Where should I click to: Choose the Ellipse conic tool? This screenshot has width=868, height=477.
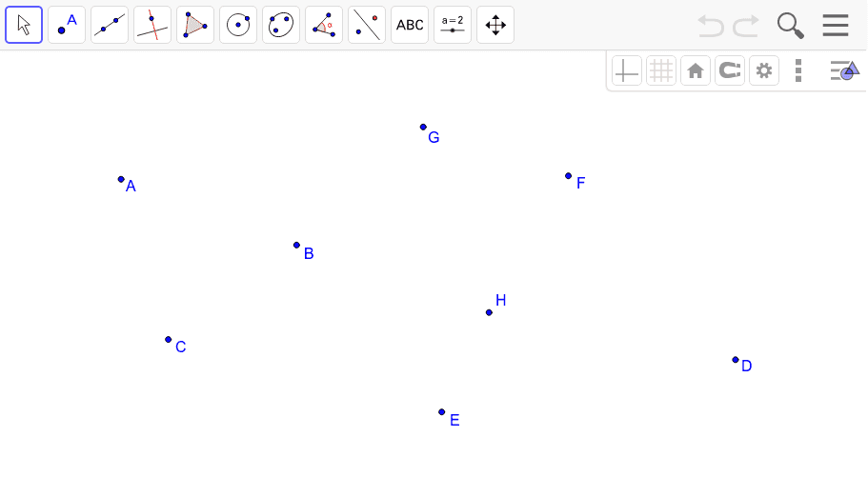(x=281, y=25)
